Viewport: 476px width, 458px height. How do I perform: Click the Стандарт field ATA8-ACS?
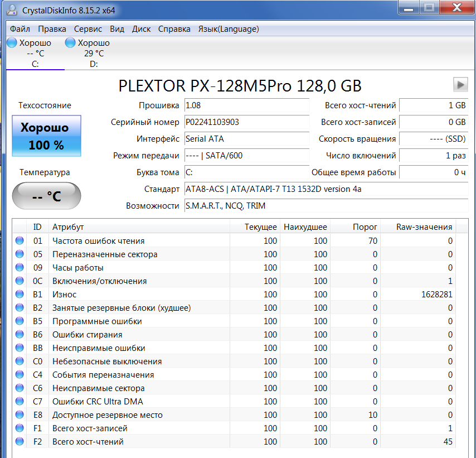[326, 189]
